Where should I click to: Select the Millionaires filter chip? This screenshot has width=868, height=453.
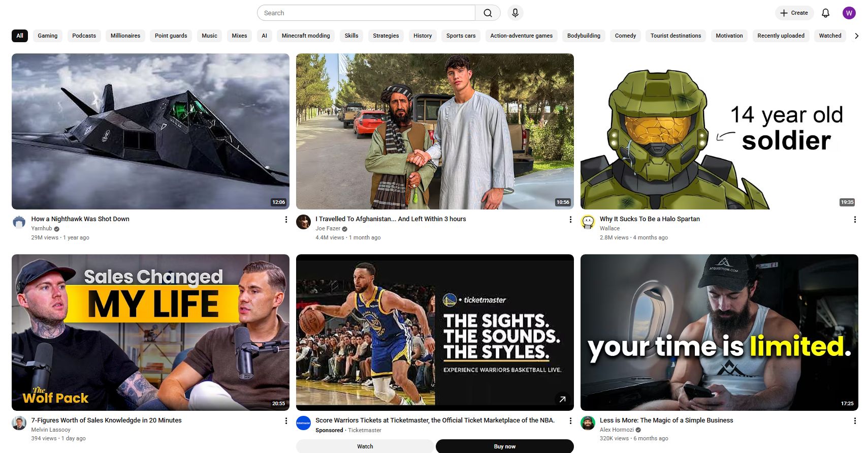point(125,36)
